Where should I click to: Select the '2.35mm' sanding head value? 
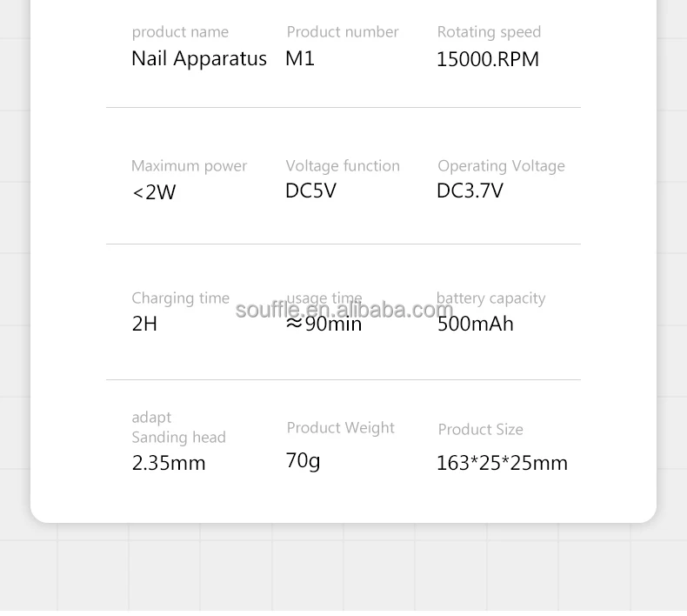click(169, 463)
